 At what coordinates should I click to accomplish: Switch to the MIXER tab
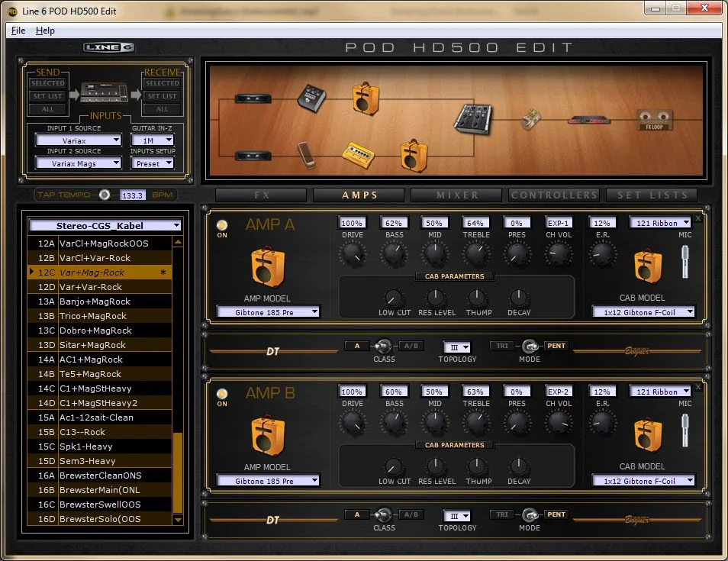(x=456, y=195)
